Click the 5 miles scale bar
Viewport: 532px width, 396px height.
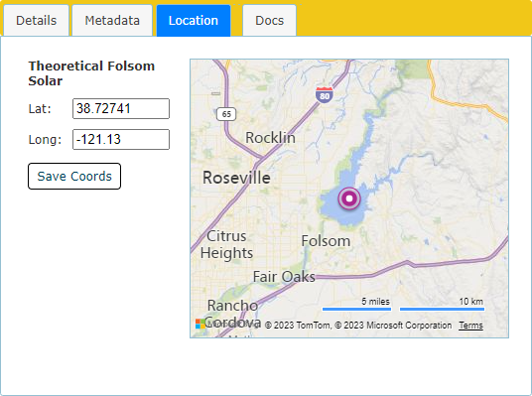pyautogui.click(x=356, y=309)
